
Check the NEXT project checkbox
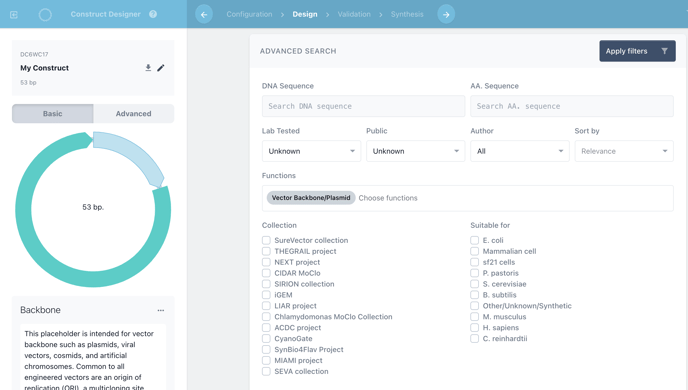[x=266, y=262]
